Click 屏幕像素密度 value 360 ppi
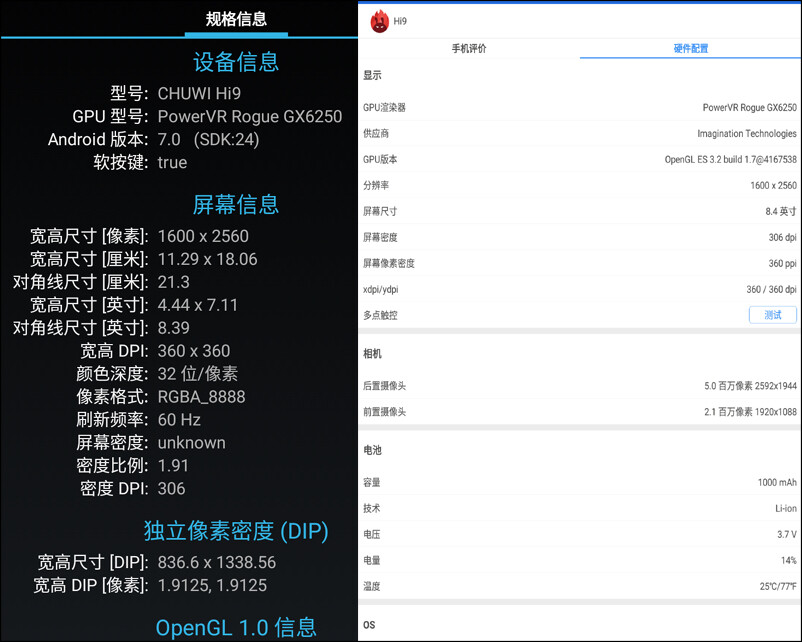Image resolution: width=802 pixels, height=642 pixels. [x=782, y=263]
